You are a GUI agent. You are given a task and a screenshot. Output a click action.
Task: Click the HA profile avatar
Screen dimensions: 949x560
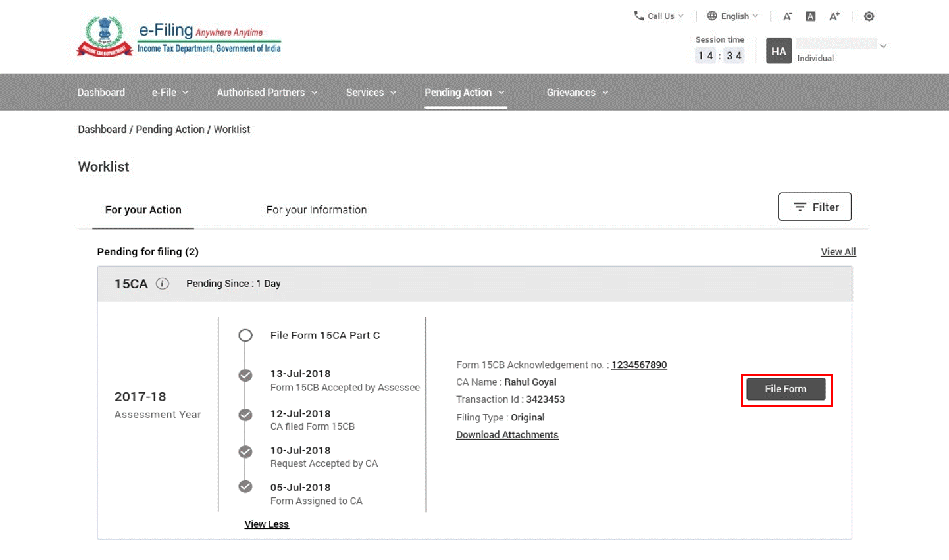coord(779,51)
